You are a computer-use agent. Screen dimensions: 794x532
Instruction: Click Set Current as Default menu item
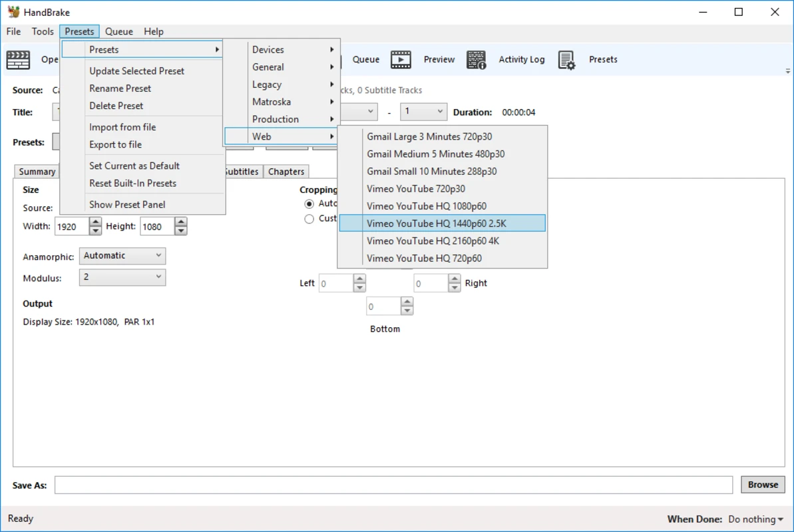(134, 166)
